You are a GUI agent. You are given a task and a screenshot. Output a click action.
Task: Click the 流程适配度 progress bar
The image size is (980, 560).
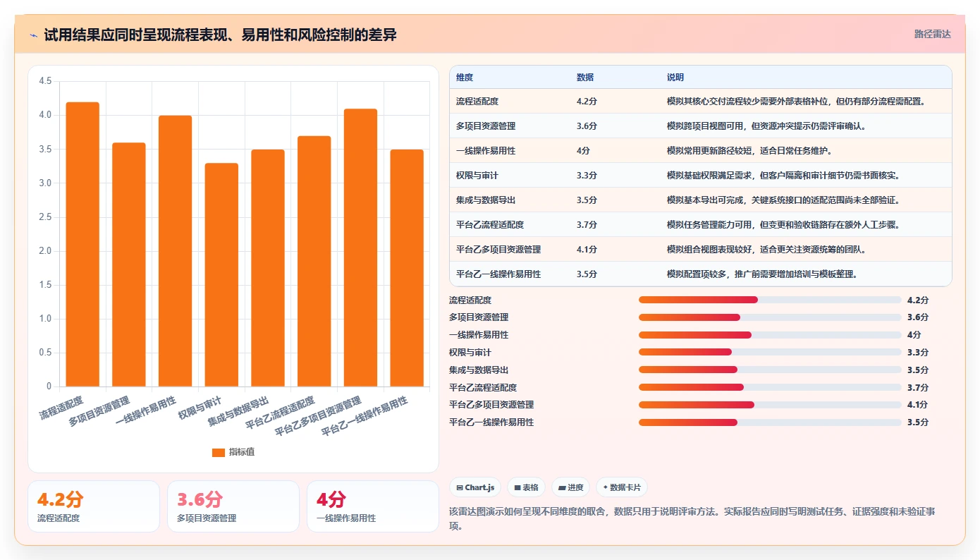click(x=770, y=300)
